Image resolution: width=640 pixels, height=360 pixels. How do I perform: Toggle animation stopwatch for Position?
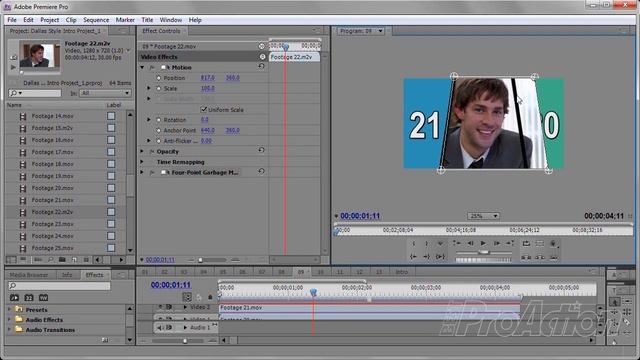click(159, 78)
